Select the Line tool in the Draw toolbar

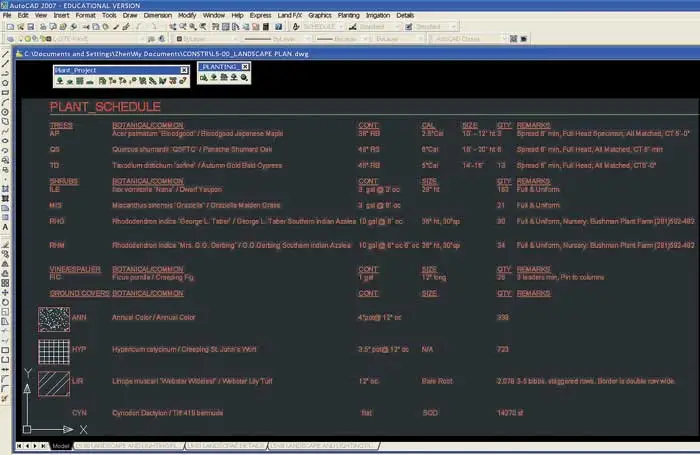coord(6,54)
